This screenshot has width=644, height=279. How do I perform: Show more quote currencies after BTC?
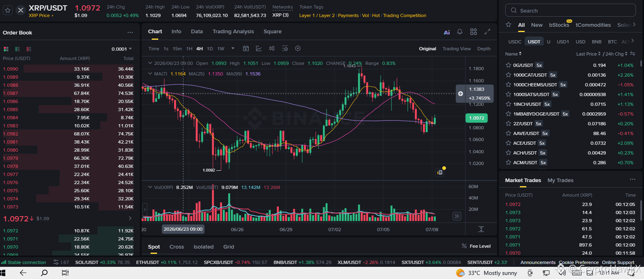(x=632, y=41)
